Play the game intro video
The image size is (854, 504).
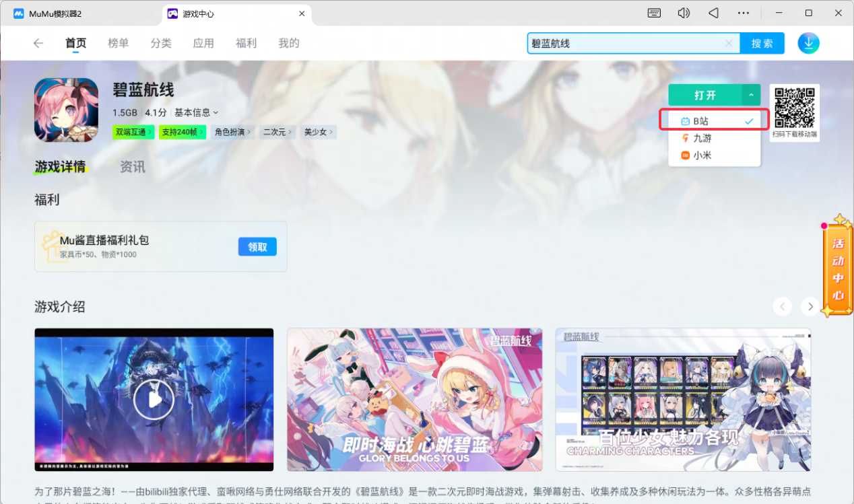click(154, 400)
